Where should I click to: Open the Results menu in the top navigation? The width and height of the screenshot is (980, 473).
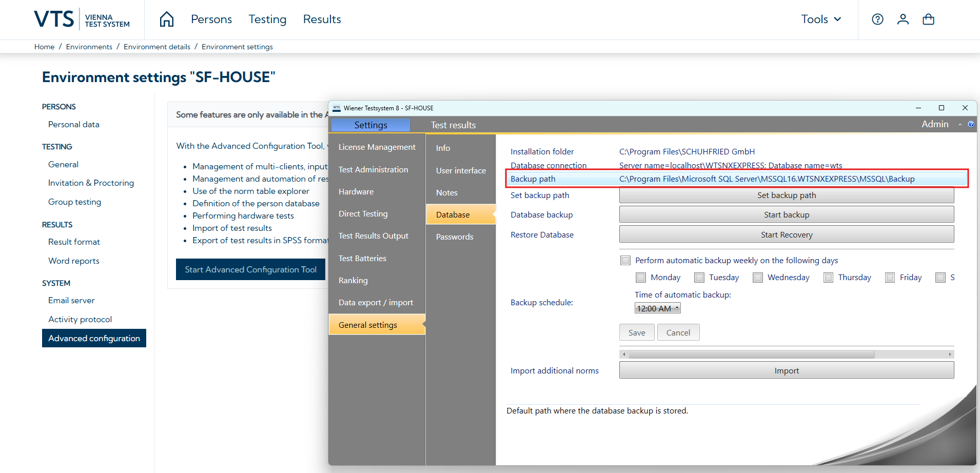pos(322,19)
